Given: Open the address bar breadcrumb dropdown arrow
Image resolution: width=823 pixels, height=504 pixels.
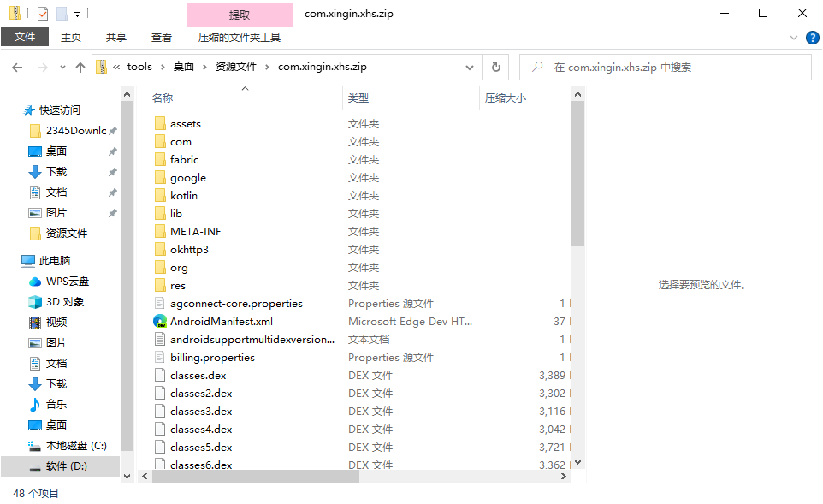Looking at the screenshot, I should [x=469, y=67].
